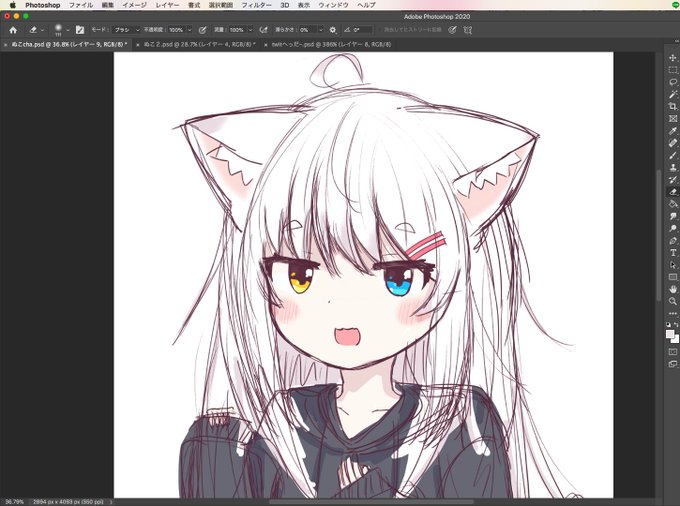Open the Apple menu
Viewport: 680px width, 506px height.
[x=13, y=5]
